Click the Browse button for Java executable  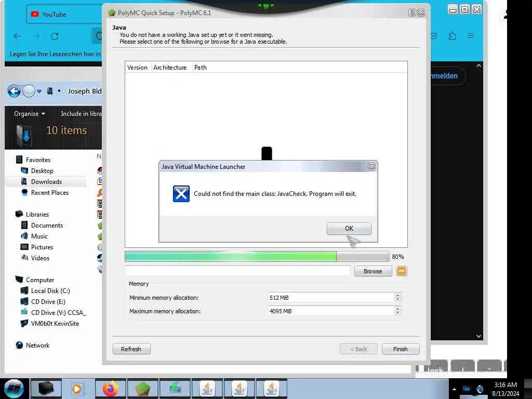(373, 271)
